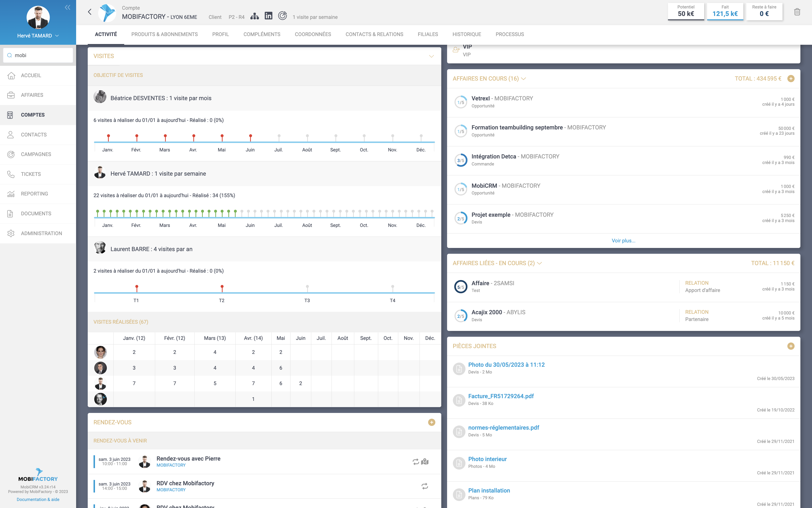This screenshot has height=508, width=812.
Task: Add a pièce jointe with plus icon
Action: (x=791, y=346)
